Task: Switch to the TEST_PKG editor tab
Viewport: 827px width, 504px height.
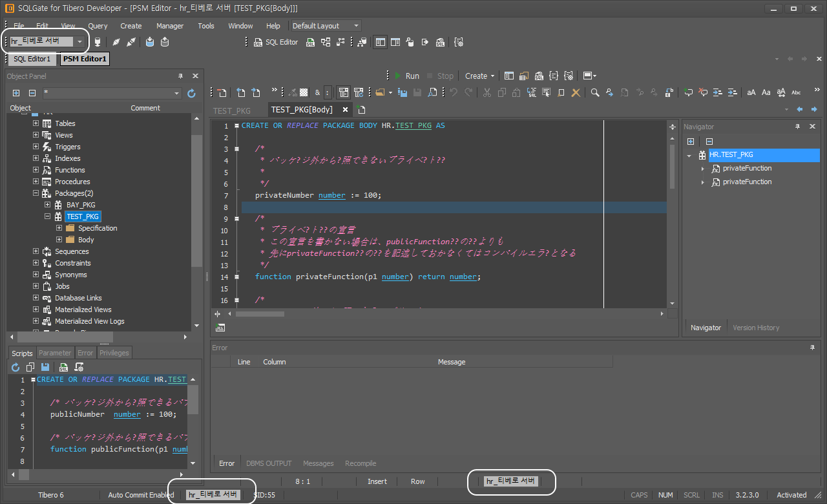Action: [x=232, y=110]
